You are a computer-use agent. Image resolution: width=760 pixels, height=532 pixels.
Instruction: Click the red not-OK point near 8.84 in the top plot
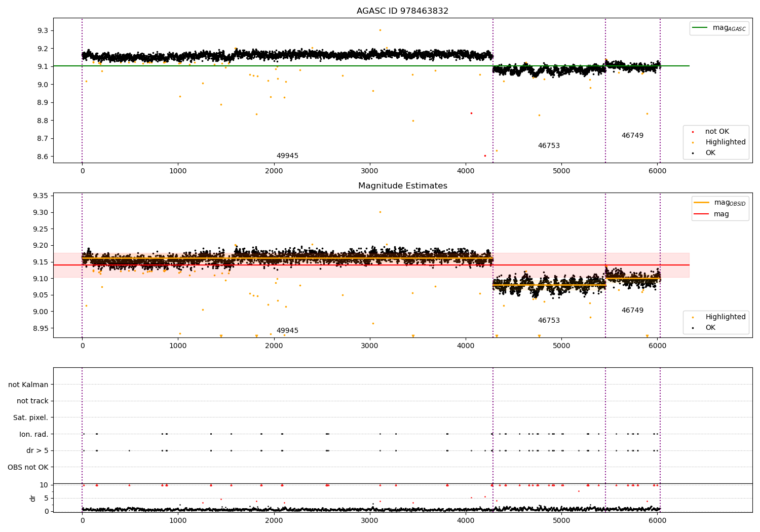click(471, 113)
